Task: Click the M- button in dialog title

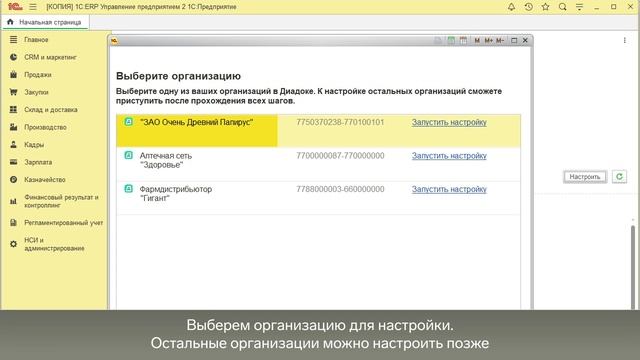Action: 500,40
